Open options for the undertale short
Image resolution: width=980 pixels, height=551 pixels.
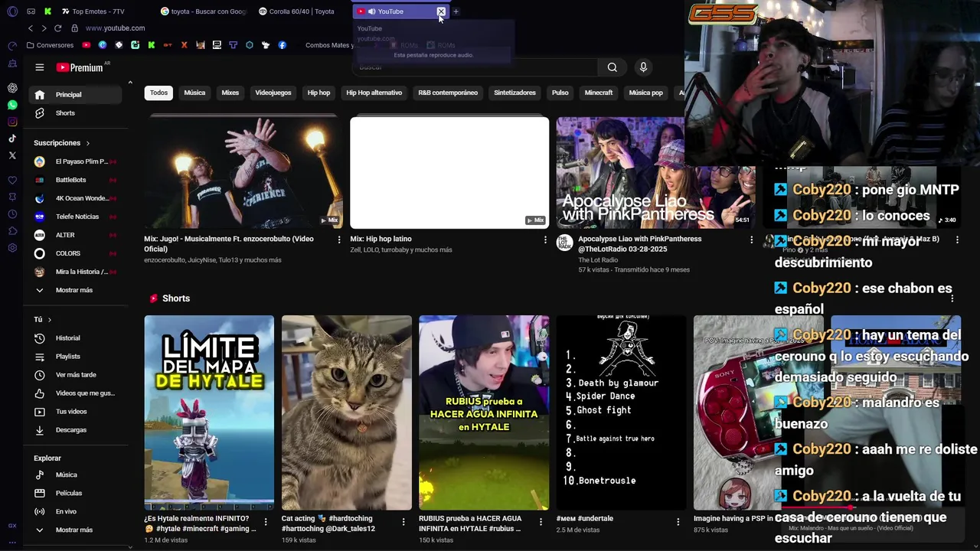[678, 522]
